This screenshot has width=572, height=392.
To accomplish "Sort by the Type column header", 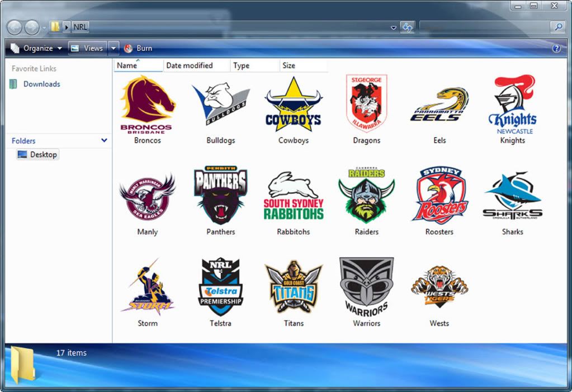I will point(254,65).
